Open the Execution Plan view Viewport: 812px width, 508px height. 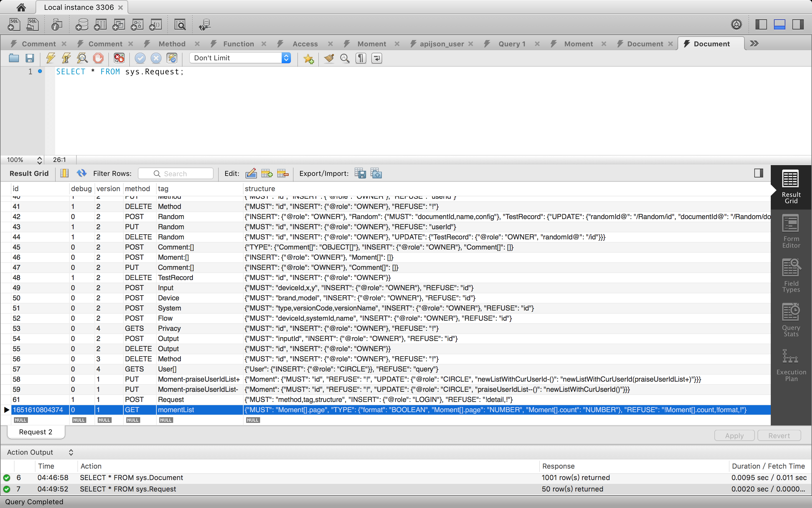pyautogui.click(x=791, y=365)
